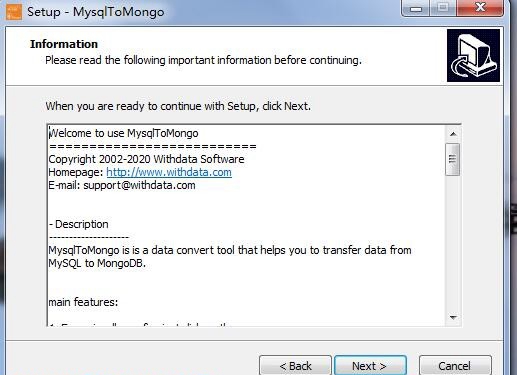Click the scrollbar up arrow
This screenshot has width=517, height=375.
point(453,134)
